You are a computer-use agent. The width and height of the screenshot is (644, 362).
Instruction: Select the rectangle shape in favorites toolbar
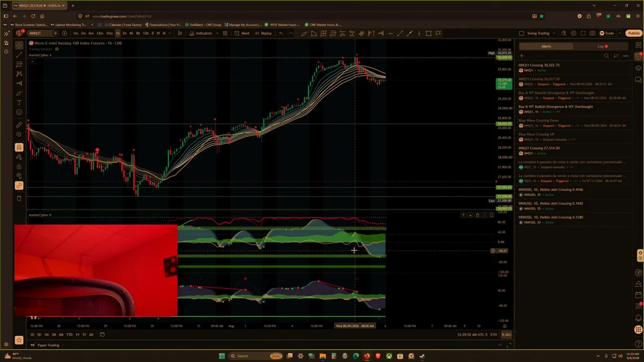click(x=428, y=33)
